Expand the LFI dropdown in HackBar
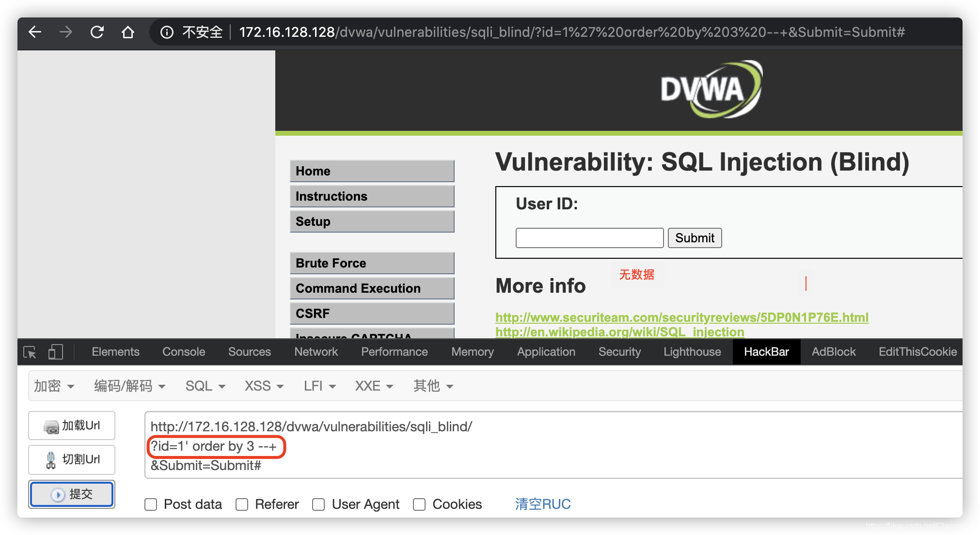 (318, 385)
